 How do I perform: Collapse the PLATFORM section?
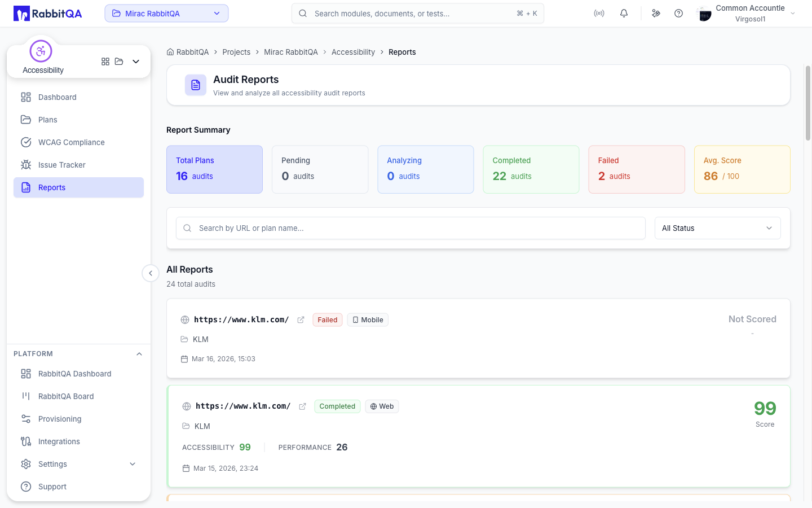139,354
